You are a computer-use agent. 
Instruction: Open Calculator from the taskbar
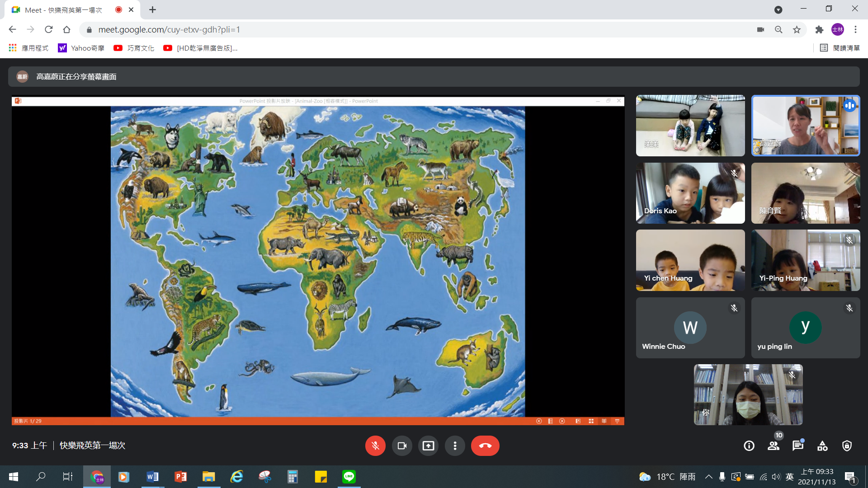click(x=292, y=477)
